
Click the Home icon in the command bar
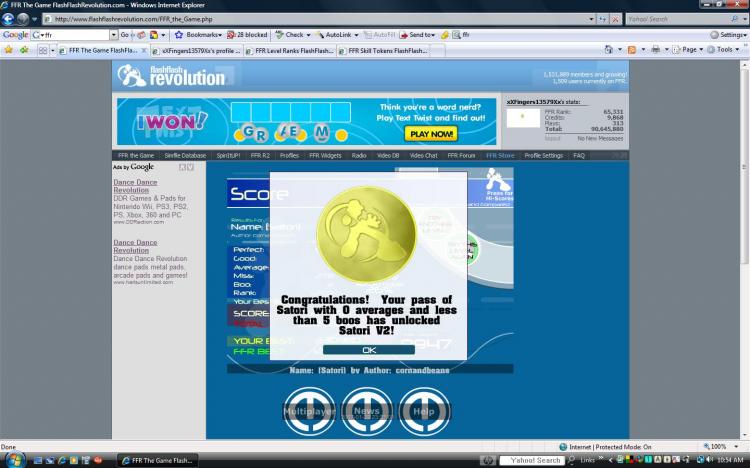pos(608,50)
